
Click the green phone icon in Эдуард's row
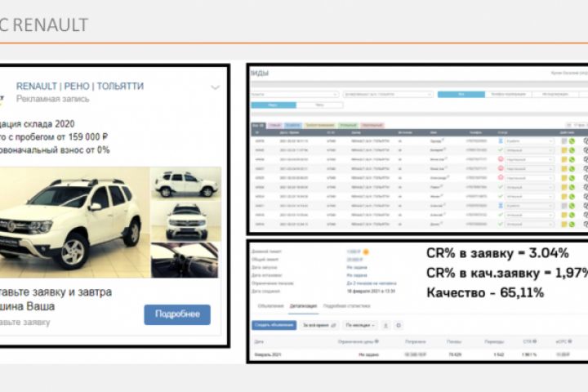[572, 141]
